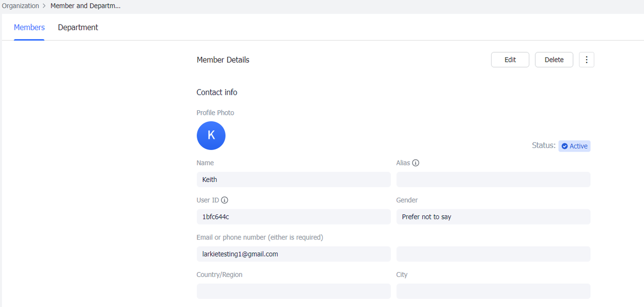Click the Name field containing Keith
This screenshot has width=644, height=307.
click(x=293, y=180)
